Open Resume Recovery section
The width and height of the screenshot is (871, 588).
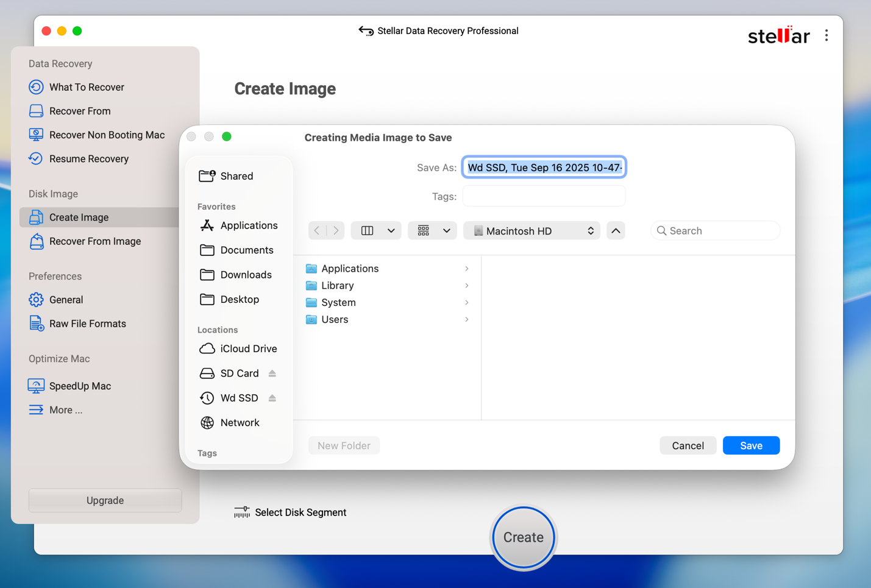tap(88, 158)
